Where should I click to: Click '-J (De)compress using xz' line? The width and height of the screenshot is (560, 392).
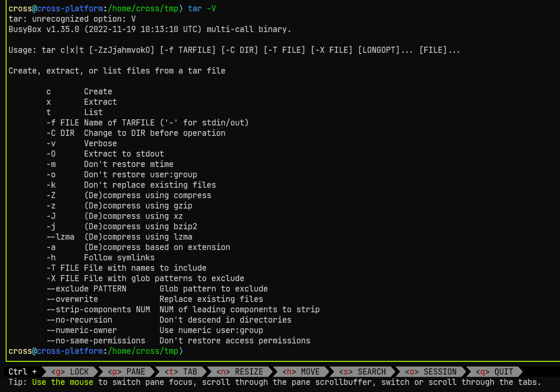coord(115,216)
